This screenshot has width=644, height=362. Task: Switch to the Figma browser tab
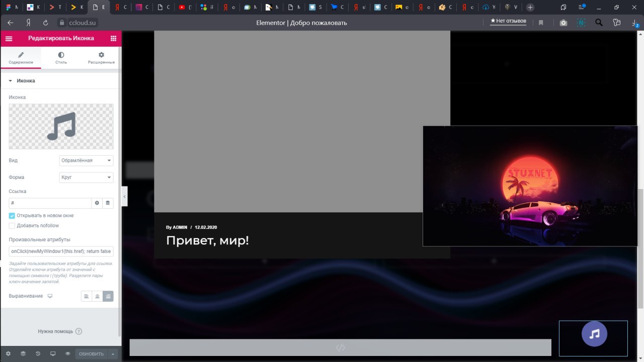(x=11, y=7)
